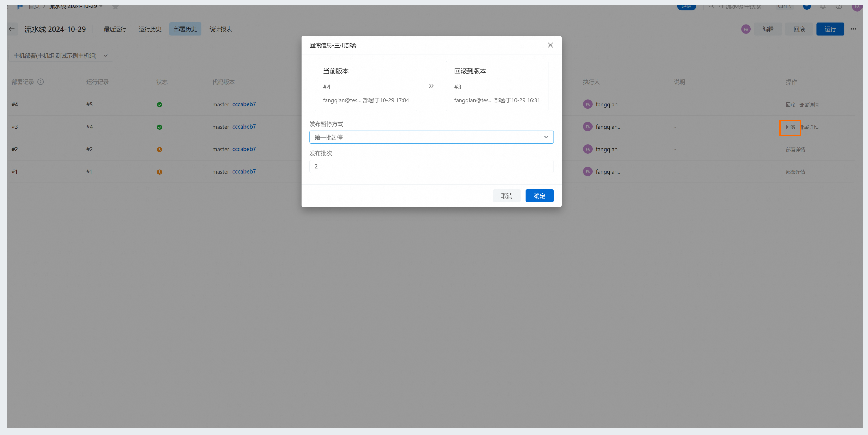Image resolution: width=868 pixels, height=435 pixels.
Task: Click the orange status icon in row #2
Action: pos(159,149)
